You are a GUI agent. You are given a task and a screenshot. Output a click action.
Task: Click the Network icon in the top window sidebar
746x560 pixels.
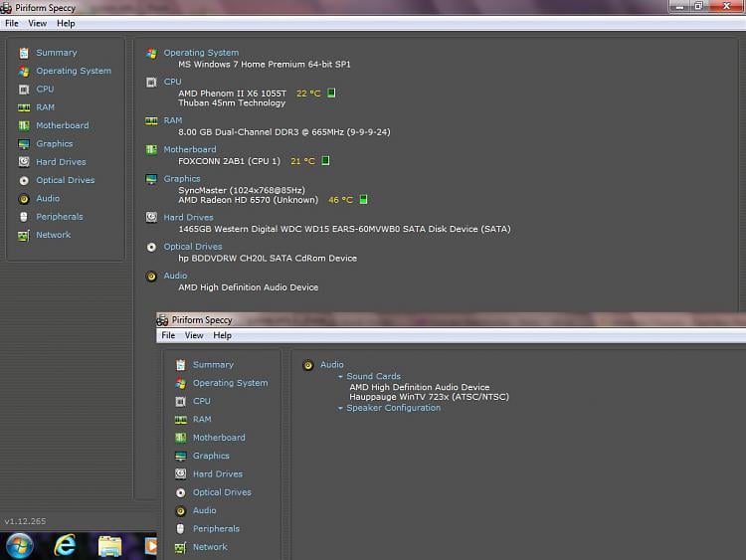coord(24,235)
